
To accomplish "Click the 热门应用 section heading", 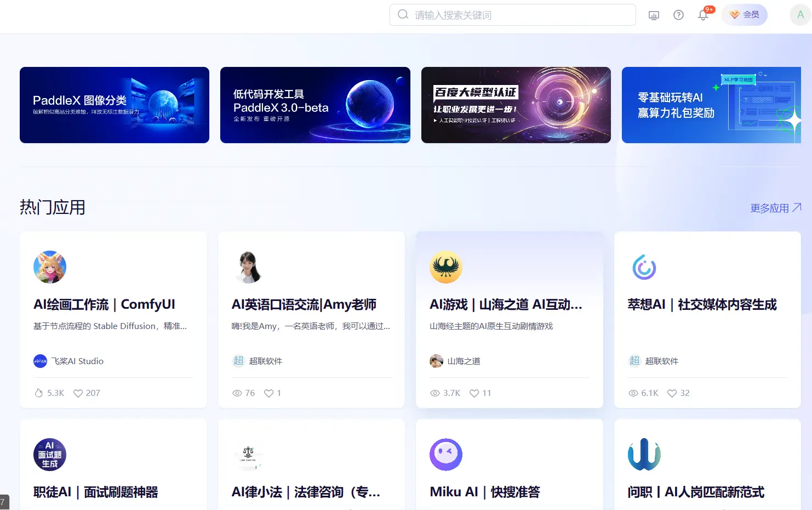I will pyautogui.click(x=52, y=207).
